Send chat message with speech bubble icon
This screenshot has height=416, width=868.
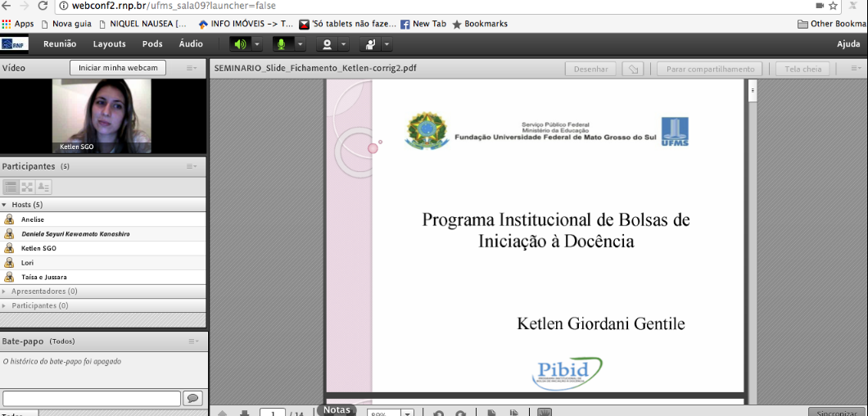193,398
